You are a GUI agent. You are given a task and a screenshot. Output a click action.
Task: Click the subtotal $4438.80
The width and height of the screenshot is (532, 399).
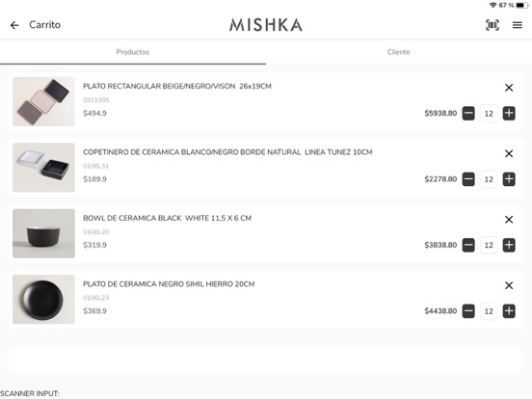point(440,310)
